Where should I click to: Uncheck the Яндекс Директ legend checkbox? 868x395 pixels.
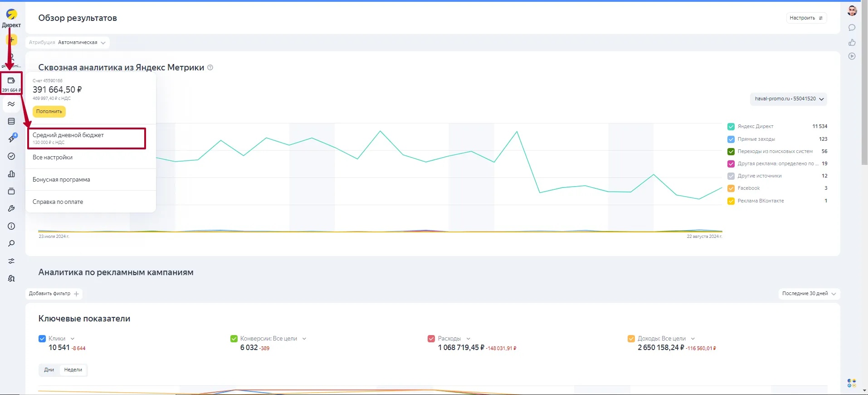coord(731,127)
